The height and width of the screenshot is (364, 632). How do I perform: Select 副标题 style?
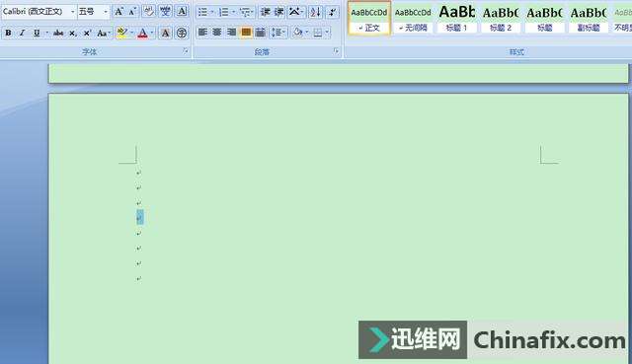589,18
